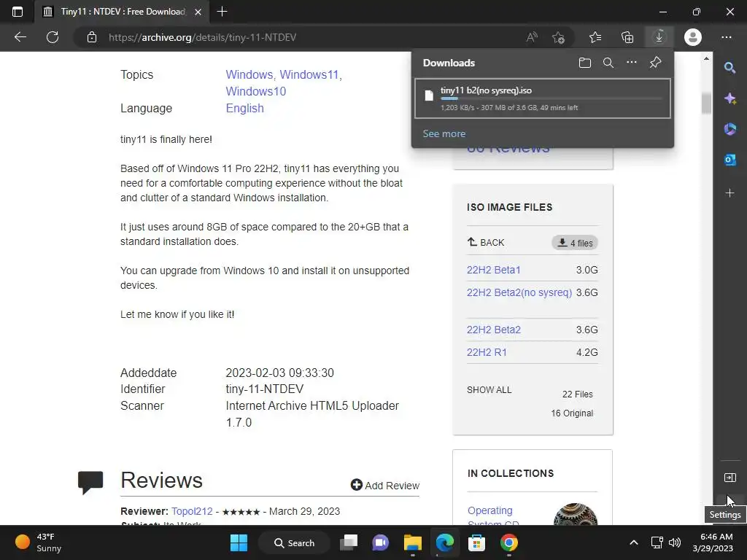Open the Favorites list icon
Viewport: 747px width, 560px height.
point(595,37)
